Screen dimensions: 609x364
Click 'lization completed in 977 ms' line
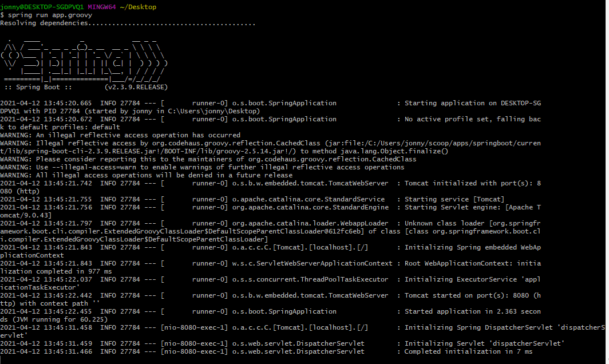(x=56, y=271)
